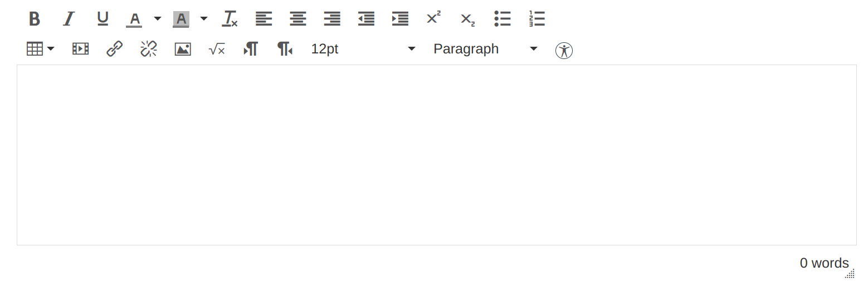Center align the text

(298, 19)
